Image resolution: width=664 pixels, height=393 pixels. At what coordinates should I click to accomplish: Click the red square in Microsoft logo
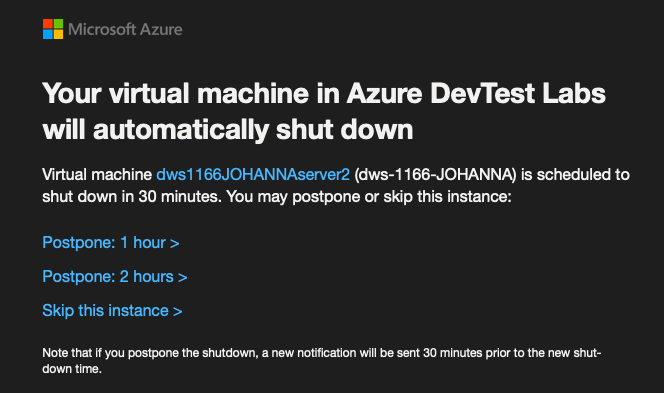click(47, 24)
